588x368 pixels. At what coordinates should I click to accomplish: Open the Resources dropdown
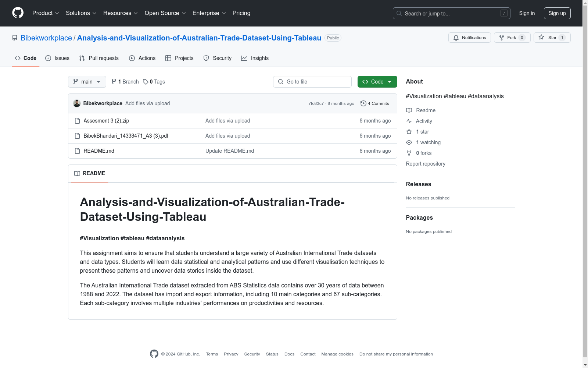click(x=121, y=13)
